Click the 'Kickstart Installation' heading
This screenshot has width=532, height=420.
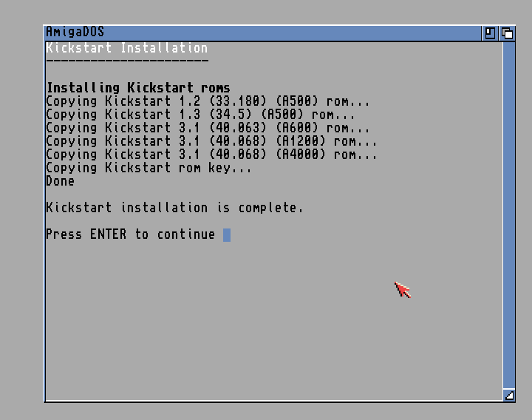click(x=126, y=48)
